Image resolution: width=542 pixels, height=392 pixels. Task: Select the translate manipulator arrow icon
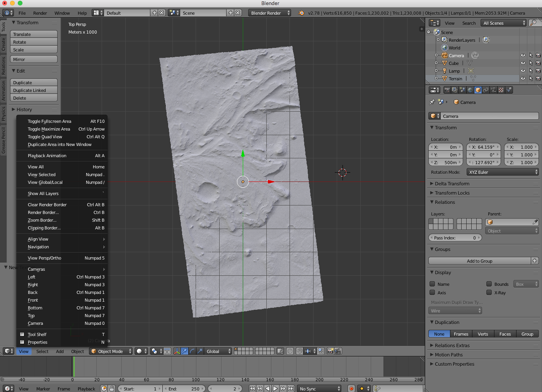coord(184,351)
